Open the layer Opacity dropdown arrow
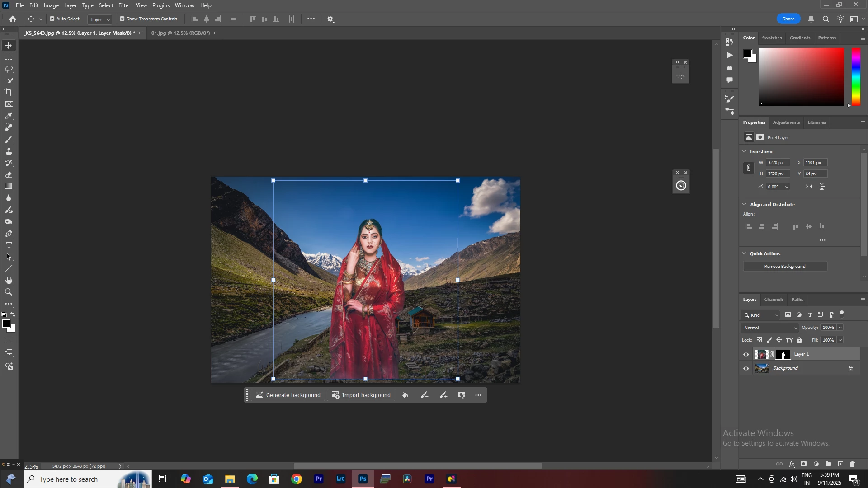Viewport: 868px width, 488px height. (x=840, y=328)
